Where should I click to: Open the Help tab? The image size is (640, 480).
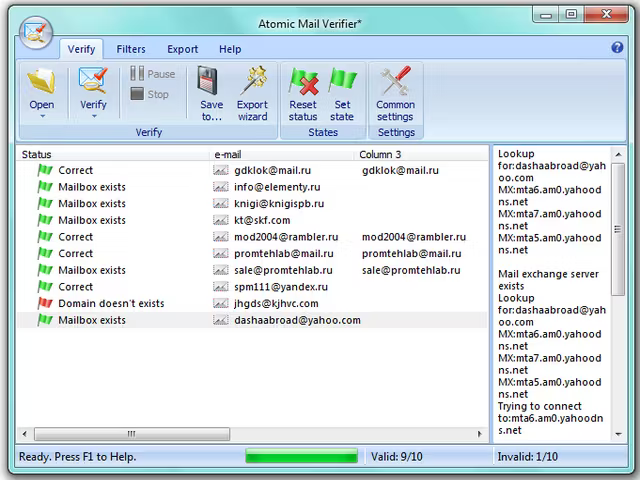pyautogui.click(x=230, y=49)
